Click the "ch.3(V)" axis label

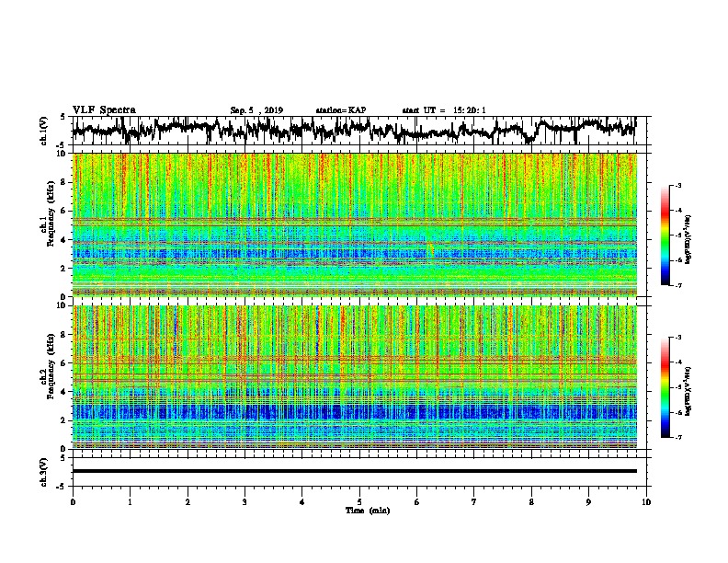coord(43,473)
